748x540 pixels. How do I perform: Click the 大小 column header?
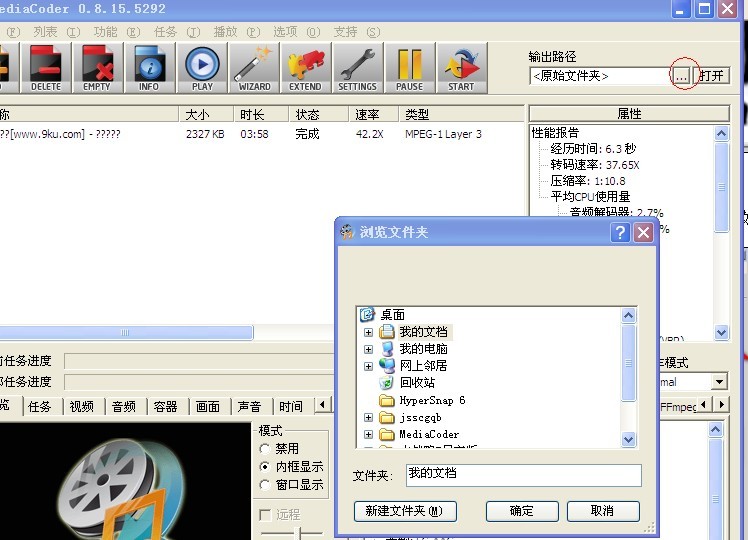pyautogui.click(x=206, y=114)
